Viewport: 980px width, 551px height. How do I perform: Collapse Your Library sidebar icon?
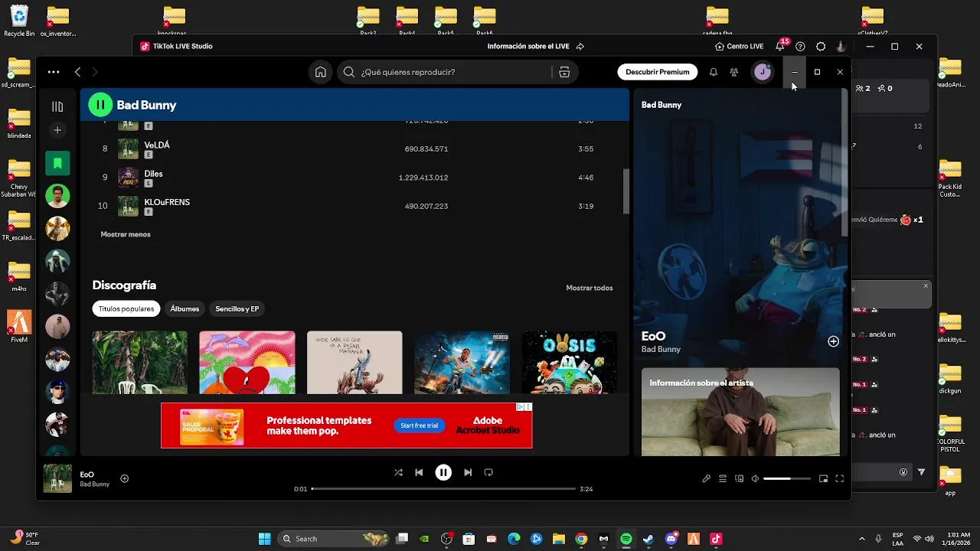57,107
